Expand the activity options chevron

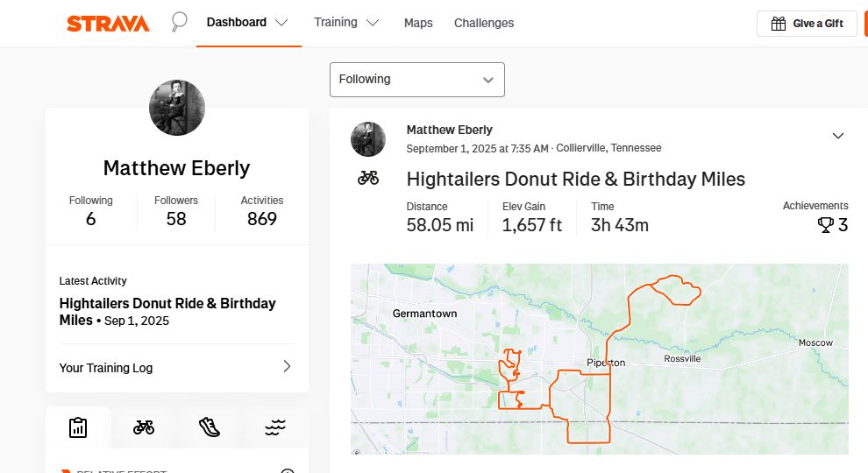838,136
